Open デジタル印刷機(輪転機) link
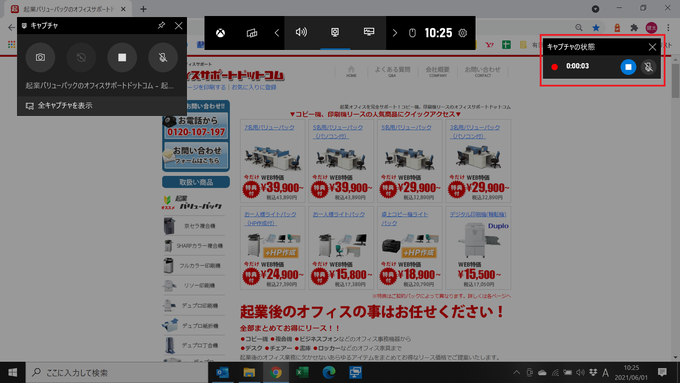The width and height of the screenshot is (680, 383). [478, 214]
